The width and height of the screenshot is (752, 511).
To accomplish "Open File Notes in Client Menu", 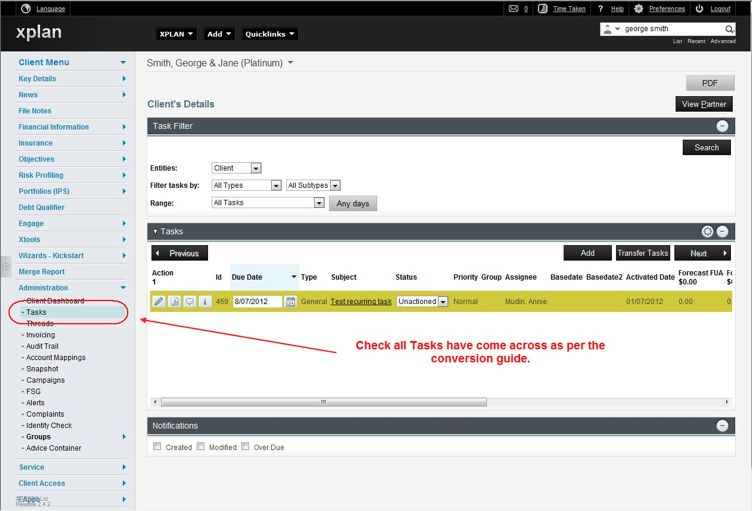I will pyautogui.click(x=35, y=111).
